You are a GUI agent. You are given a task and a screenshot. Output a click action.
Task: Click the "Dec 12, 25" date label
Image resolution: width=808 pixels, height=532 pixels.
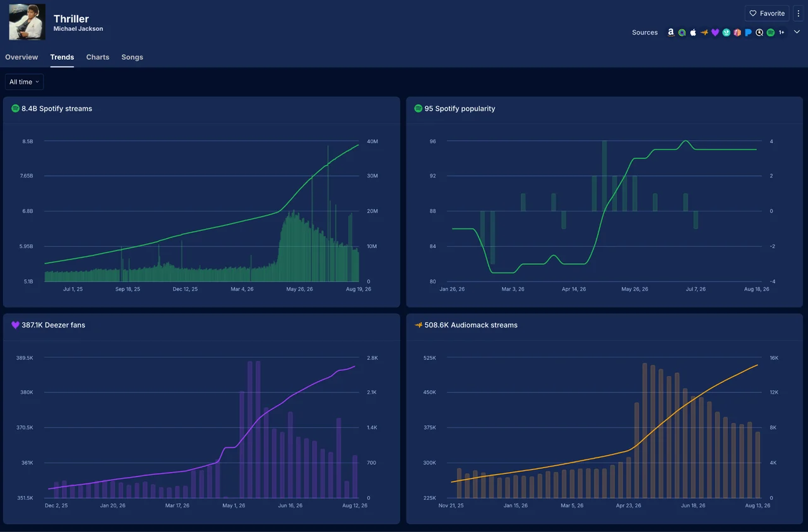pos(185,289)
